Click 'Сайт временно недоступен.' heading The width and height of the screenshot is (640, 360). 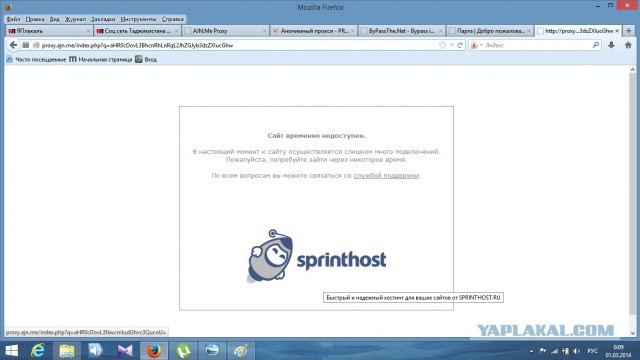[x=316, y=136]
